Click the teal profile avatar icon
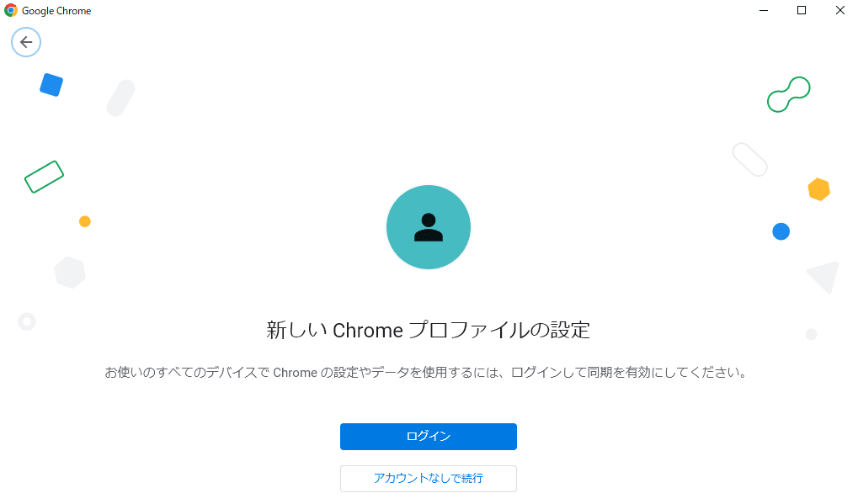 point(429,227)
